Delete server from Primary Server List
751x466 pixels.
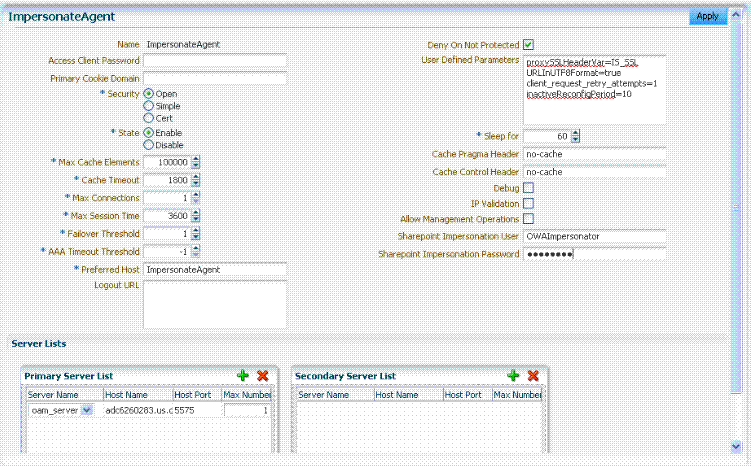click(x=262, y=375)
